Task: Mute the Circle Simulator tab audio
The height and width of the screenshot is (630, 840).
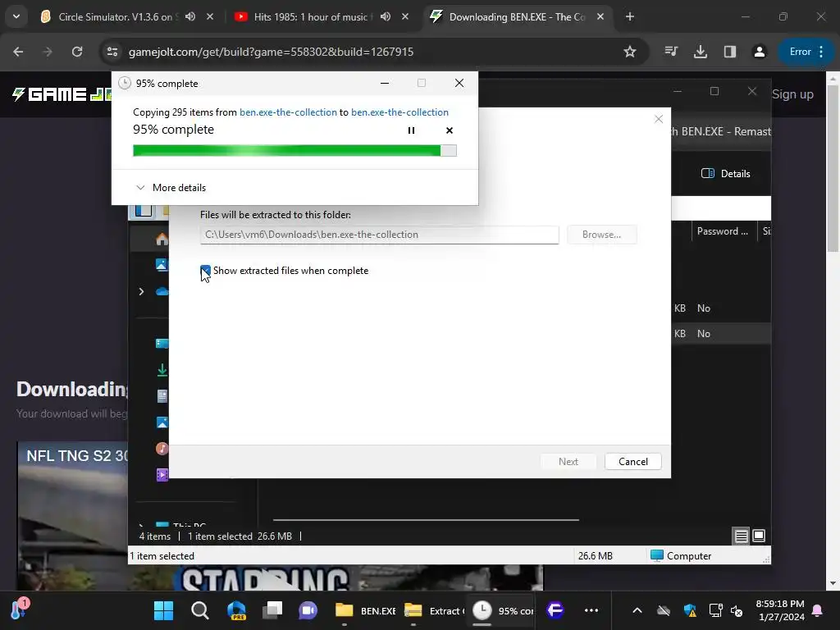Action: tap(190, 16)
